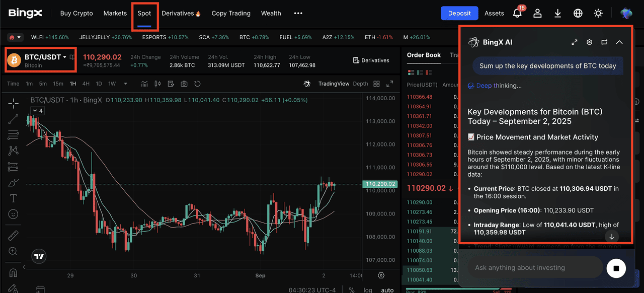This screenshot has height=293, width=644.
Task: Open the user account profile icon
Action: tap(537, 14)
